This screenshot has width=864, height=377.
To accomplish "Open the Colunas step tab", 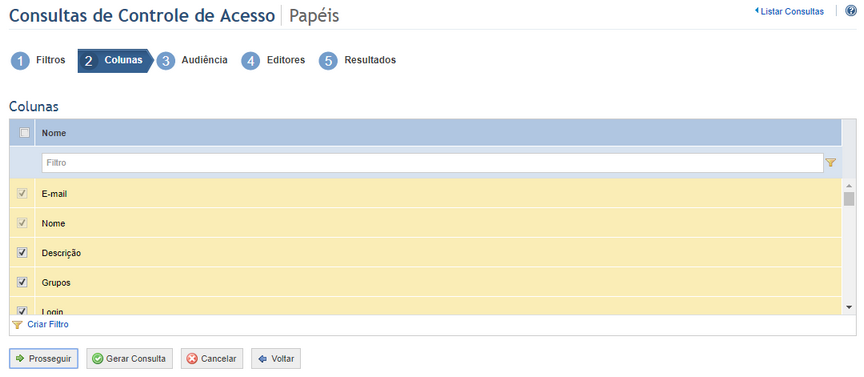I will coord(116,61).
